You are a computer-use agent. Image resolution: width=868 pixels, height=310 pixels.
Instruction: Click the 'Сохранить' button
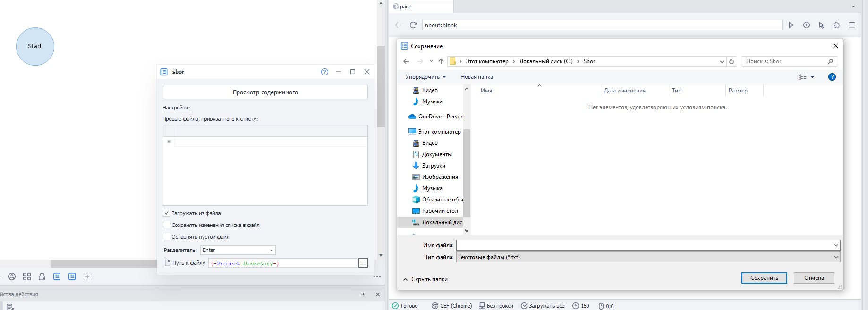coord(764,278)
